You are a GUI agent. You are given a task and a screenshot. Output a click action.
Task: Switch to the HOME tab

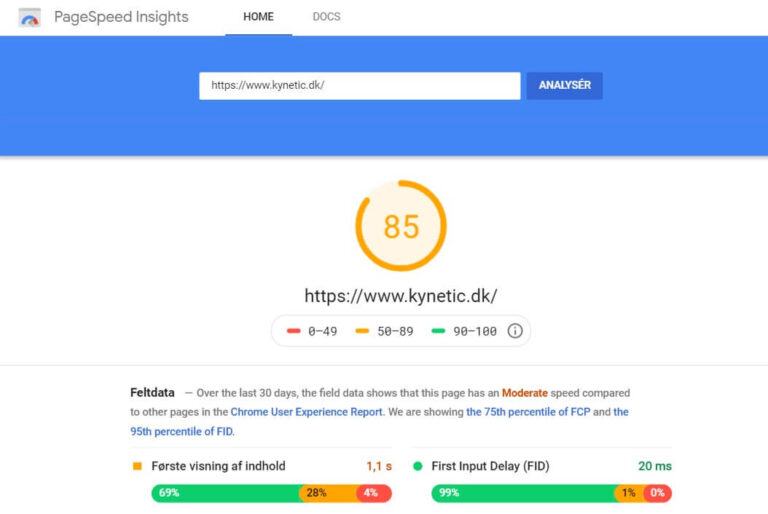[x=259, y=17]
